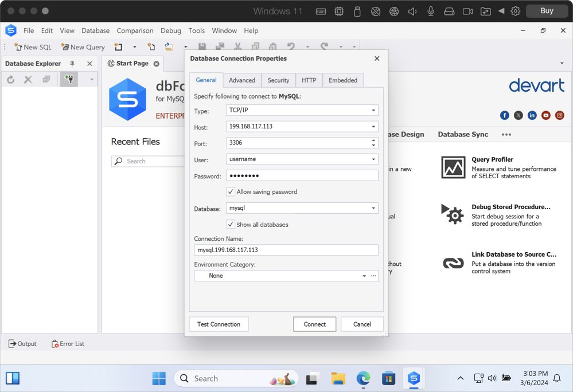Click the three dots overflow next to Database Sync
The width and height of the screenshot is (573, 392).
(x=506, y=135)
